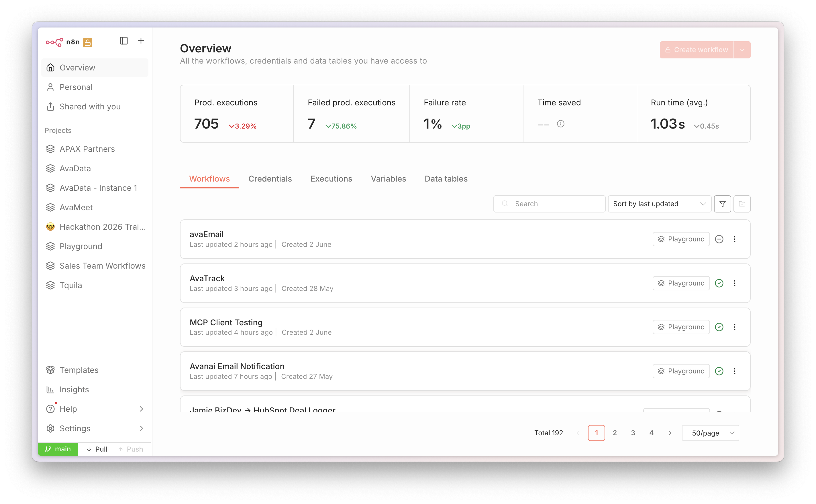
Task: Open the Playground project in sidebar
Action: coord(95,246)
